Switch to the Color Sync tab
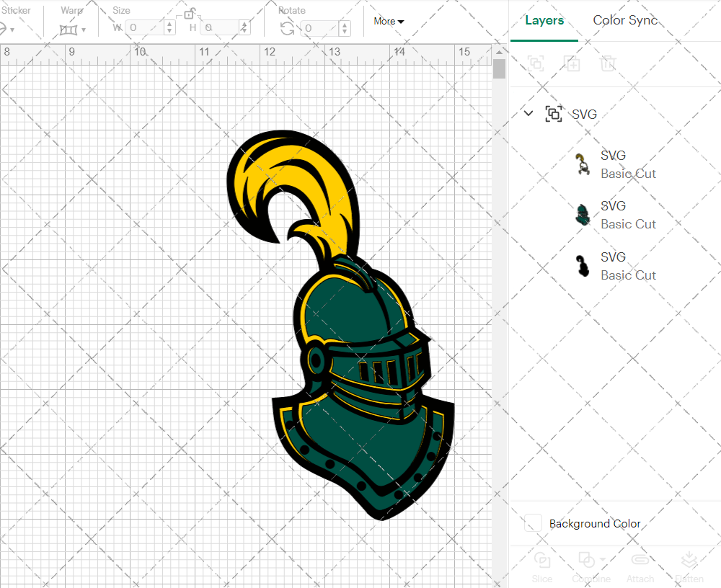The width and height of the screenshot is (721, 588). tap(625, 20)
